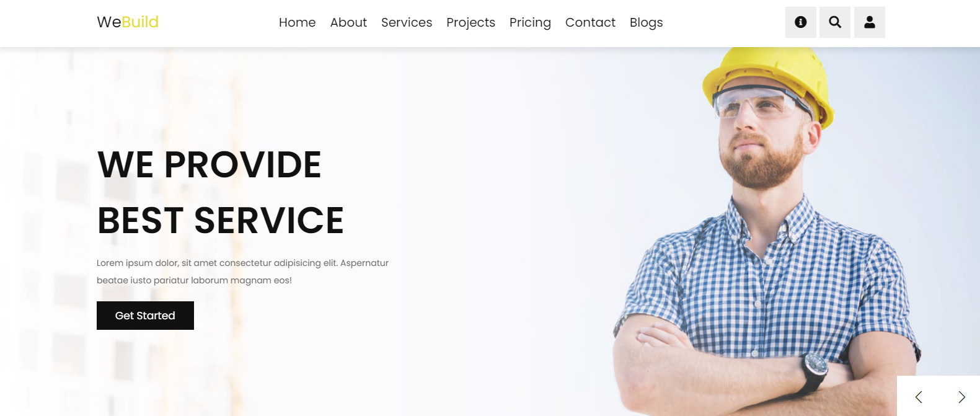The height and width of the screenshot is (416, 980).
Task: Click the info circle icon
Action: pyautogui.click(x=801, y=22)
